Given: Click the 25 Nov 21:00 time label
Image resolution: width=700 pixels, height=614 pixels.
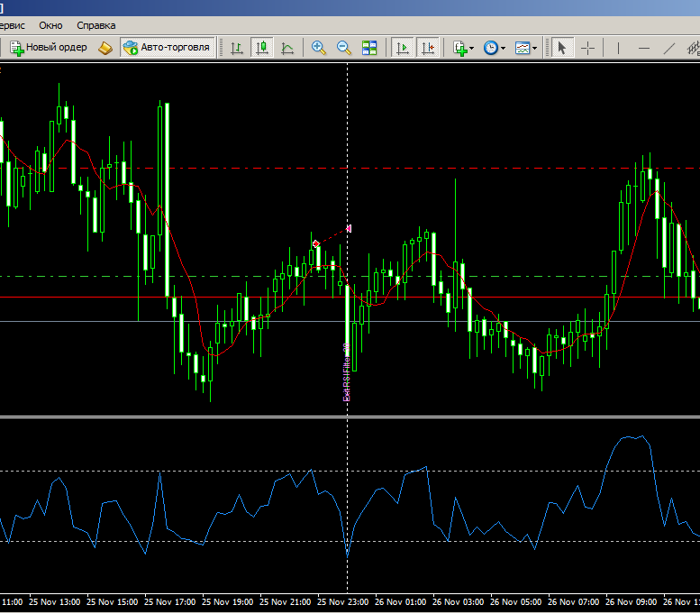Looking at the screenshot, I should 285,602.
